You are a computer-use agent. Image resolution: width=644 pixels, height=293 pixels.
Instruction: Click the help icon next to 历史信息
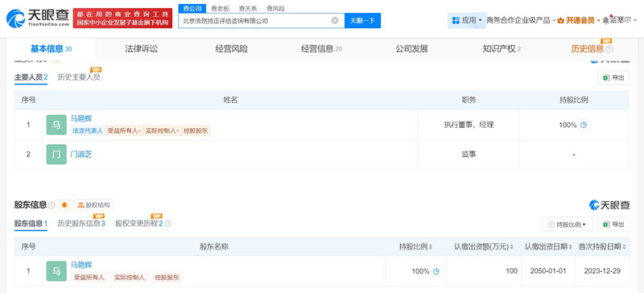coord(609,49)
